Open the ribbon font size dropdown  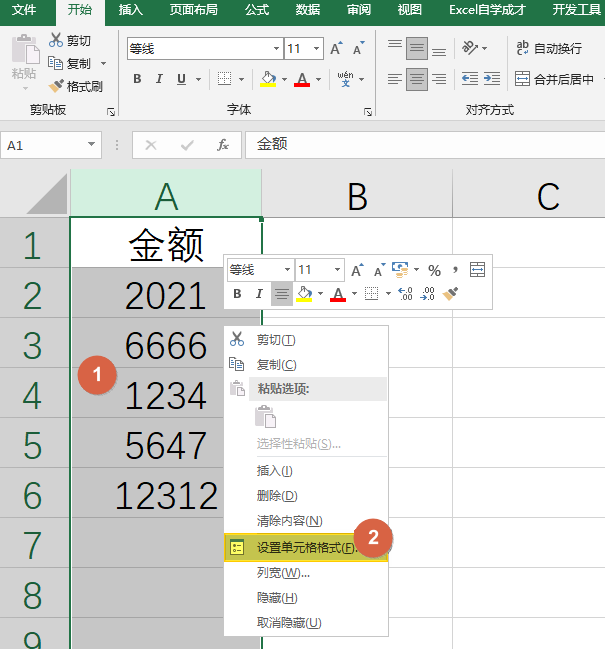coord(317,49)
